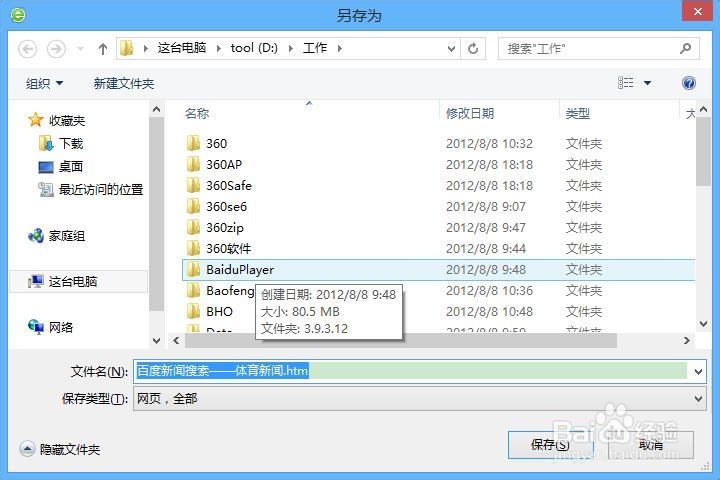Close the 另存为 dialog
This screenshot has width=720, height=480.
click(697, 11)
